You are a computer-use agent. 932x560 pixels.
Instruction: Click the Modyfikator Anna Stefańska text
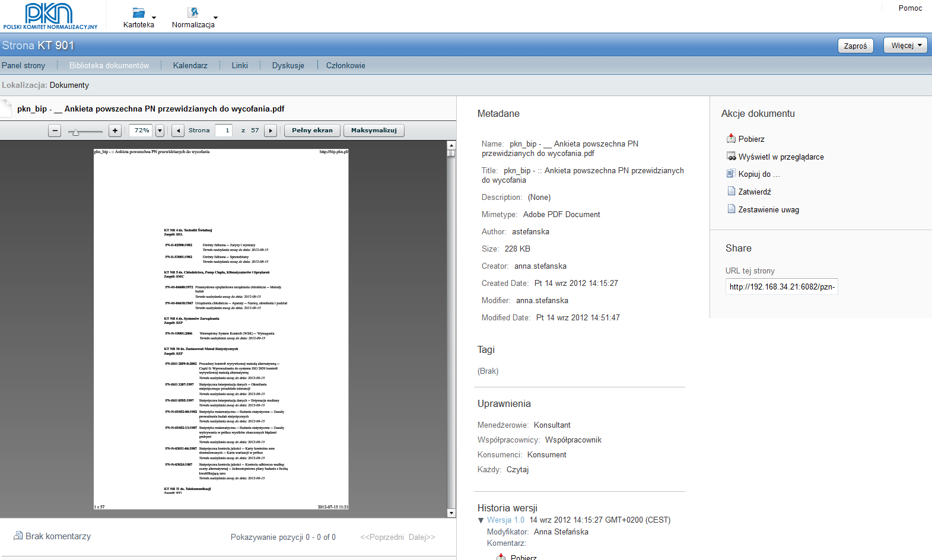click(537, 532)
